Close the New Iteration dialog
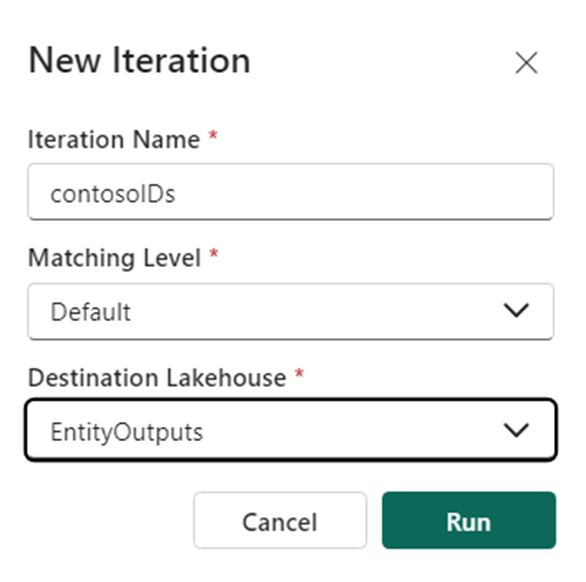The height and width of the screenshot is (582, 586). click(x=526, y=62)
